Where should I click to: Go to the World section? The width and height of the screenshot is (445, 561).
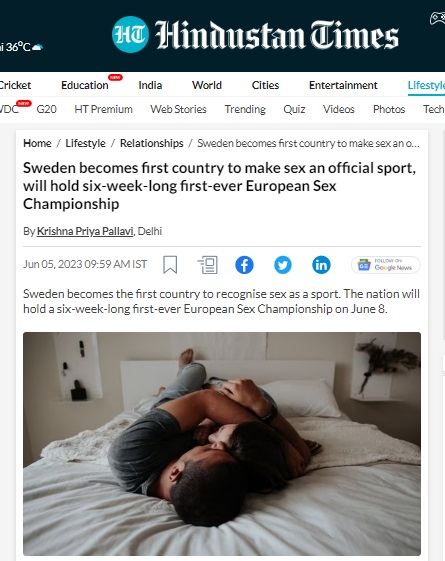[207, 85]
